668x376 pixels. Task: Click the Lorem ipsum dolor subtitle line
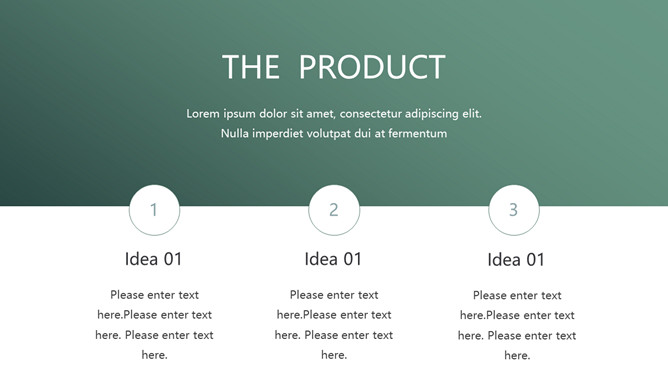coord(334,114)
